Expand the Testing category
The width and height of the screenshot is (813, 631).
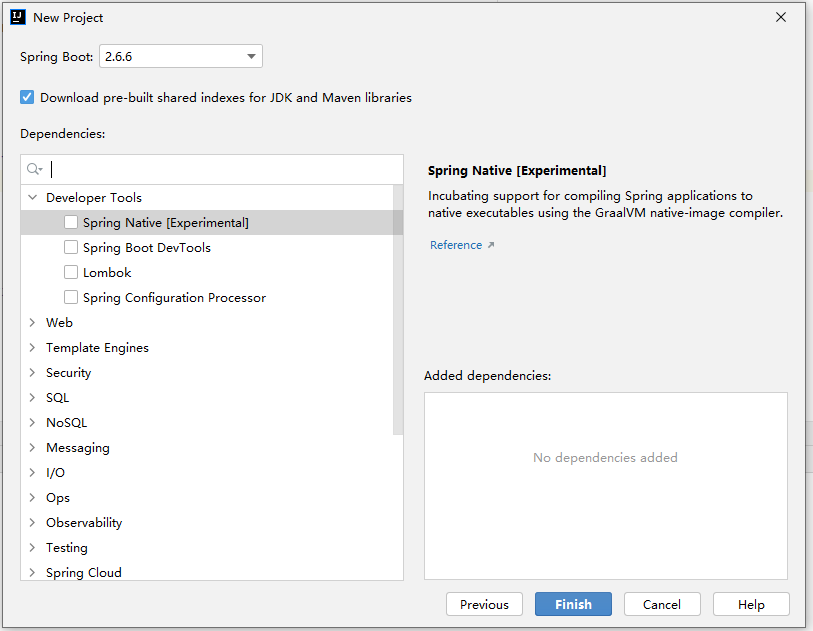tap(33, 548)
